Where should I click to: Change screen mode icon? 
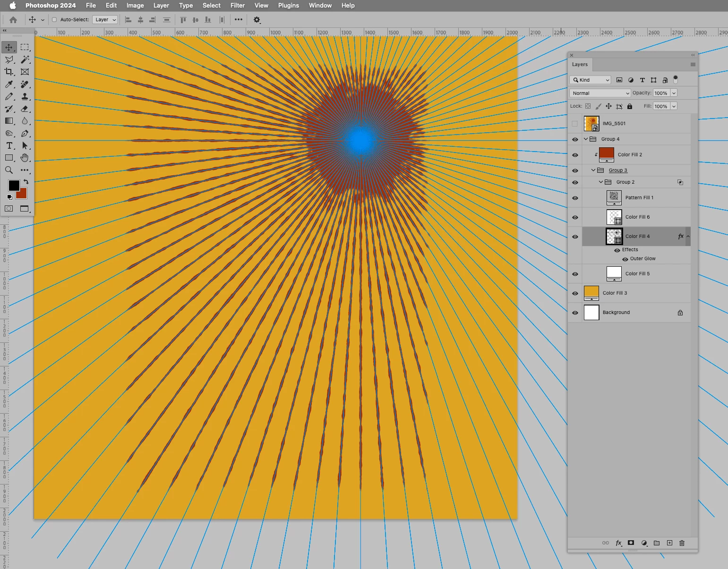pos(25,209)
